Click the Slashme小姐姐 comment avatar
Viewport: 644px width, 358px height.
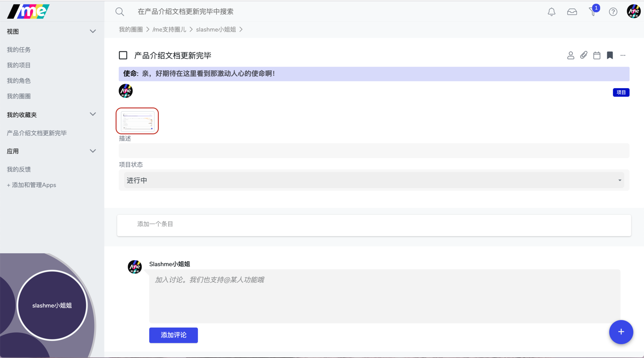point(135,267)
